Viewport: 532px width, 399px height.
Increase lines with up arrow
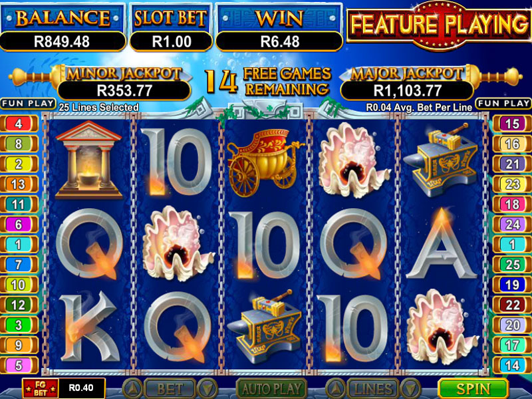(x=336, y=388)
